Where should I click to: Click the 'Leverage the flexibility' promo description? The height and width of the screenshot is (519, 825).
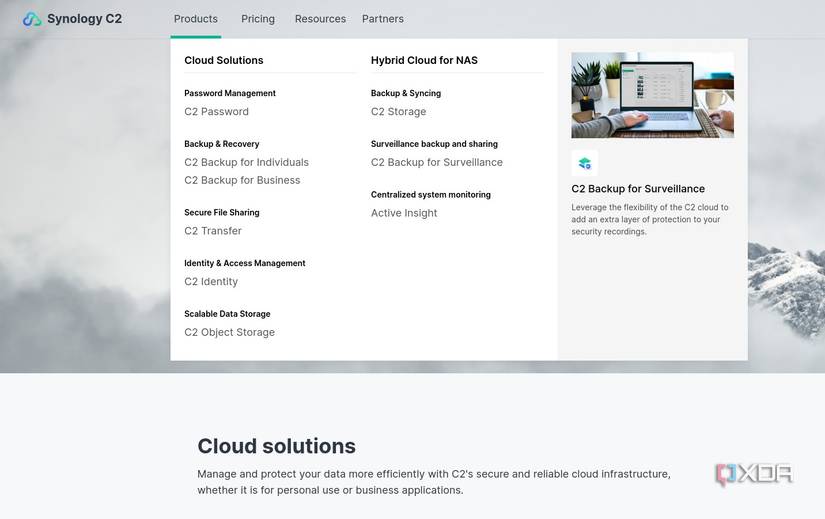650,219
